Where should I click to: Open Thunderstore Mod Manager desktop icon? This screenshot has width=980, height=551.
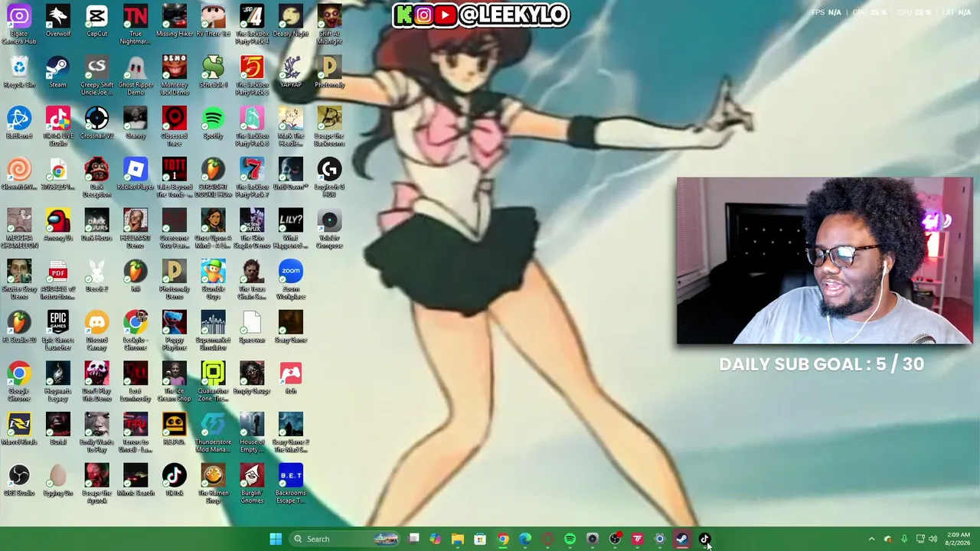tap(213, 432)
